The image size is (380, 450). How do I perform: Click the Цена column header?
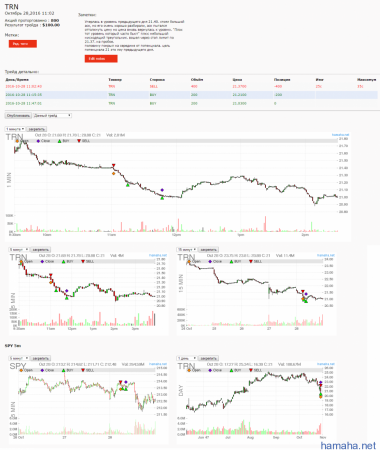[237, 80]
